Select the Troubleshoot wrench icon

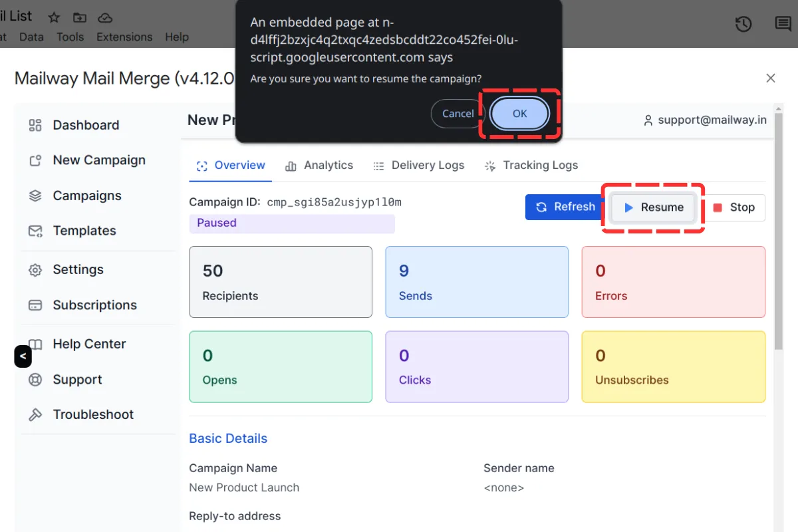coord(35,414)
